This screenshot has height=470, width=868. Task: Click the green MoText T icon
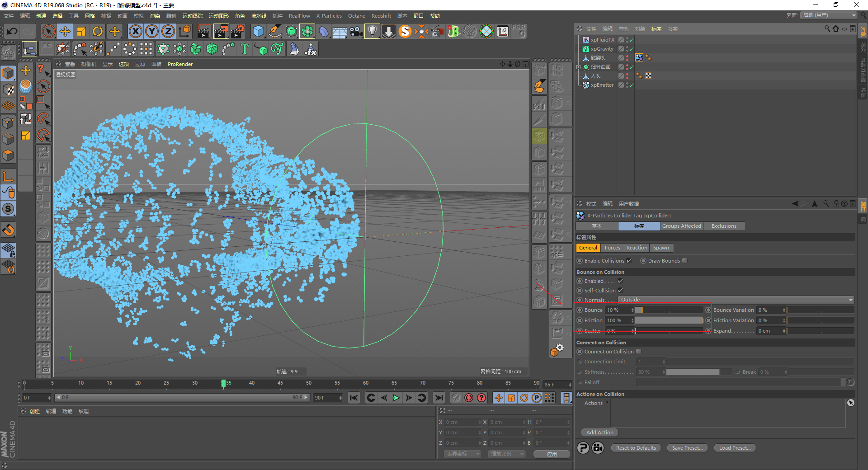245,49
